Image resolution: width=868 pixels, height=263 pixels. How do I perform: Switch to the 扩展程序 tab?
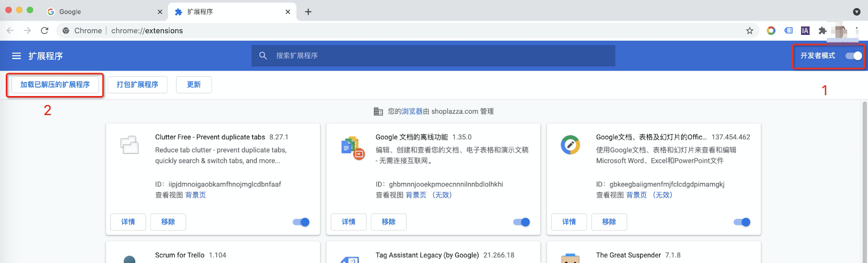[232, 11]
